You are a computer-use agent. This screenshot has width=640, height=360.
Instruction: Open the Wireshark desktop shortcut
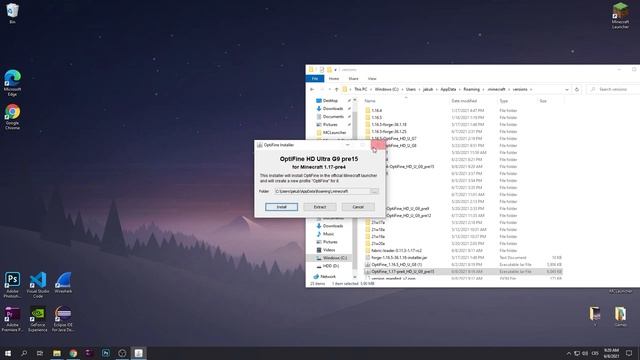click(x=63, y=282)
